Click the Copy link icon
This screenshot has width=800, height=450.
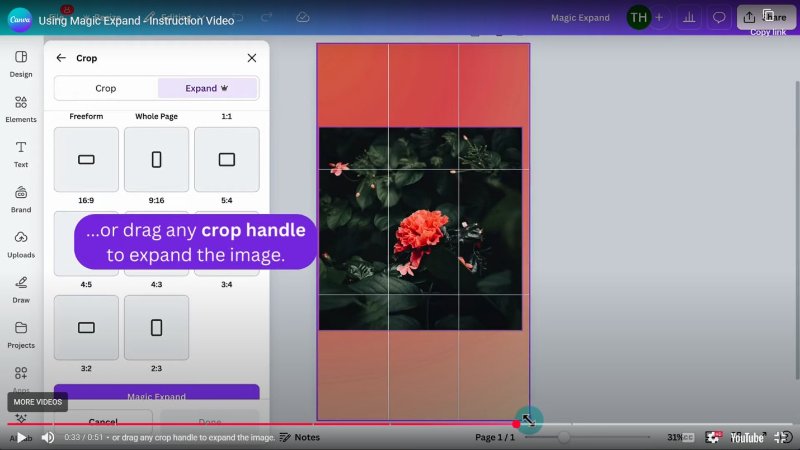pyautogui.click(x=767, y=17)
